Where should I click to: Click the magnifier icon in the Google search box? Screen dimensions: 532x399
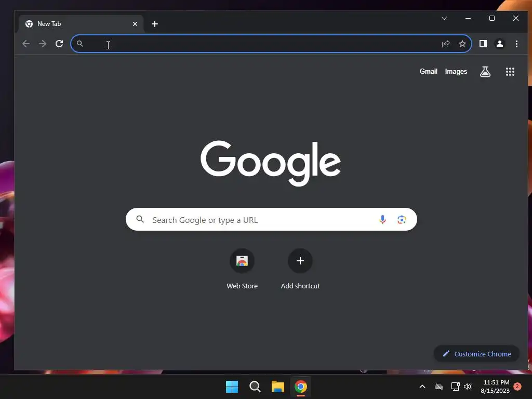point(140,219)
